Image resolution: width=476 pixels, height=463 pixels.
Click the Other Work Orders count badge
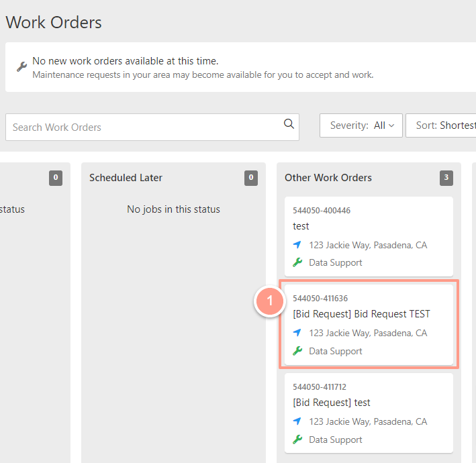coord(446,178)
